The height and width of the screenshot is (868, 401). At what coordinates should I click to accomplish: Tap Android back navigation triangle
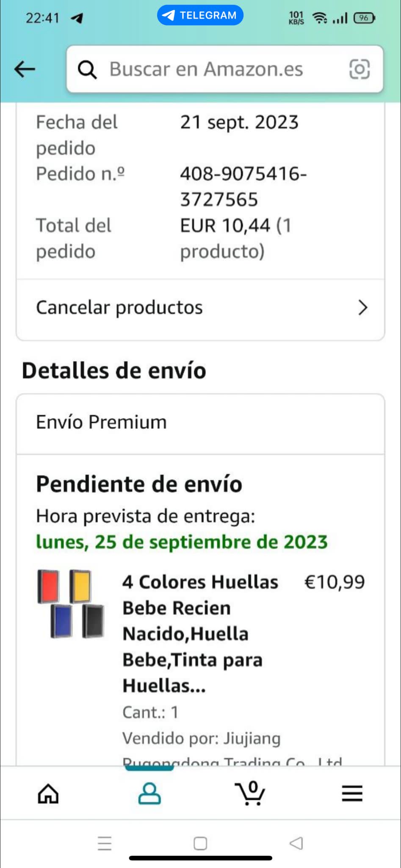tap(296, 843)
